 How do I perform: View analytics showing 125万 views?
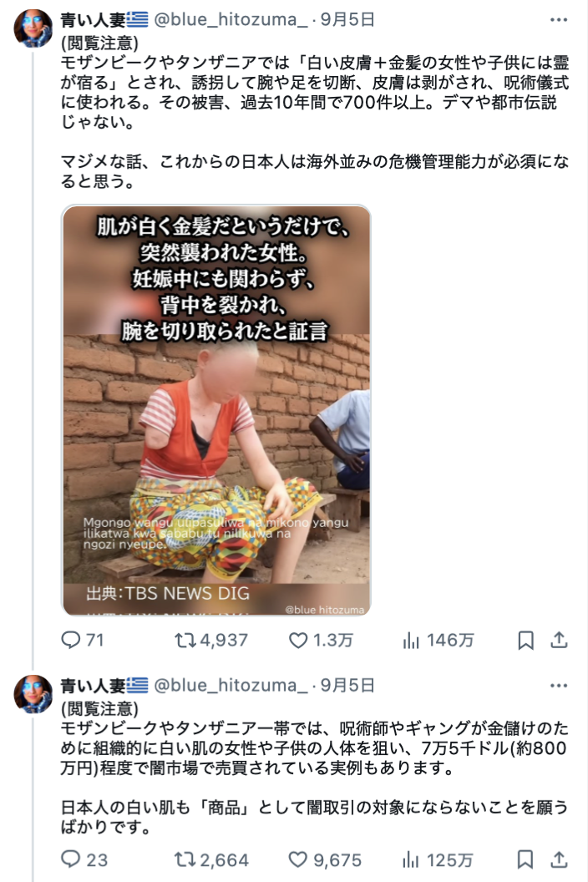438,859
